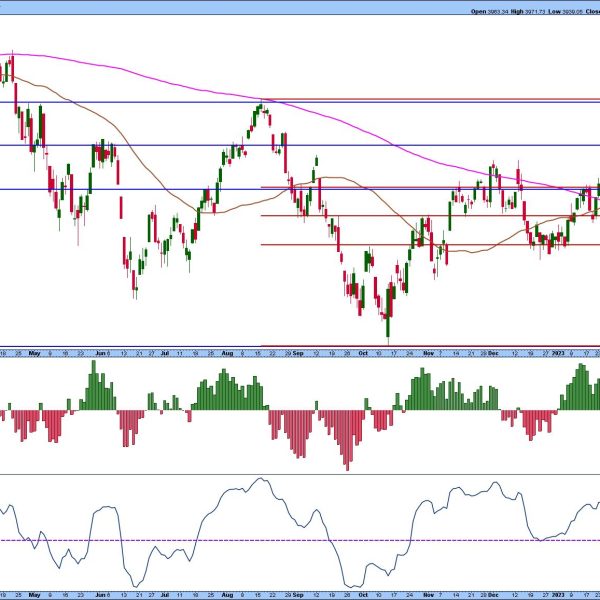
Task: Select the lowest red horizontal line under October low
Action: point(430,345)
